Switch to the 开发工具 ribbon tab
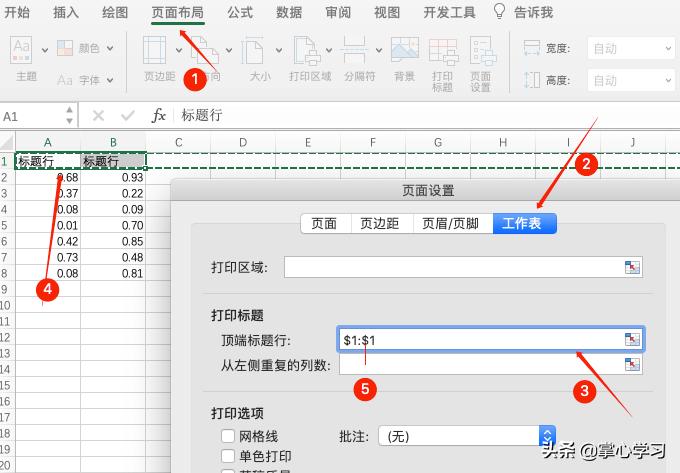Viewport: 680px width, 473px height. tap(449, 12)
